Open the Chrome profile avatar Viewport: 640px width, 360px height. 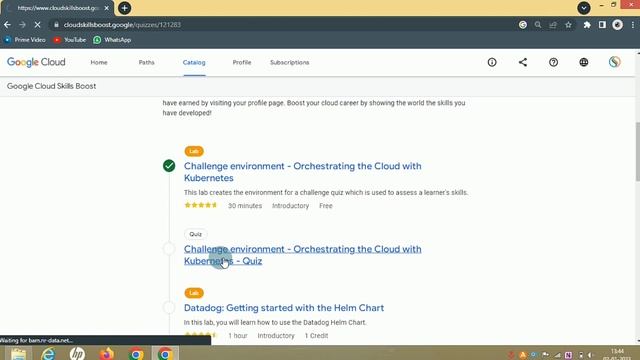point(617,25)
